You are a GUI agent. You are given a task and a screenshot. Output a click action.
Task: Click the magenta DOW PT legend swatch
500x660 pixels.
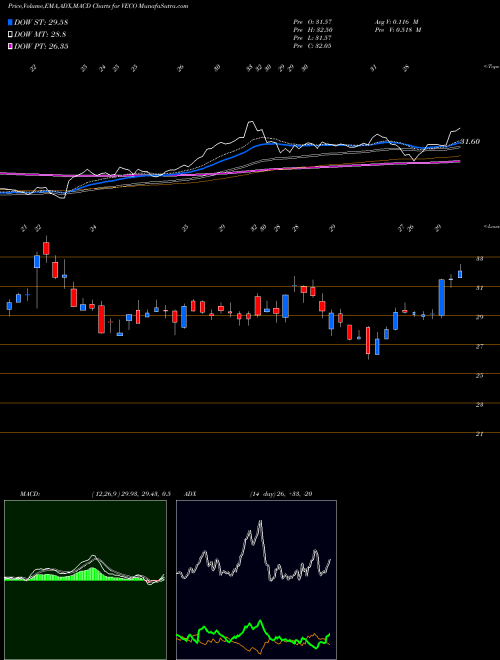point(11,46)
